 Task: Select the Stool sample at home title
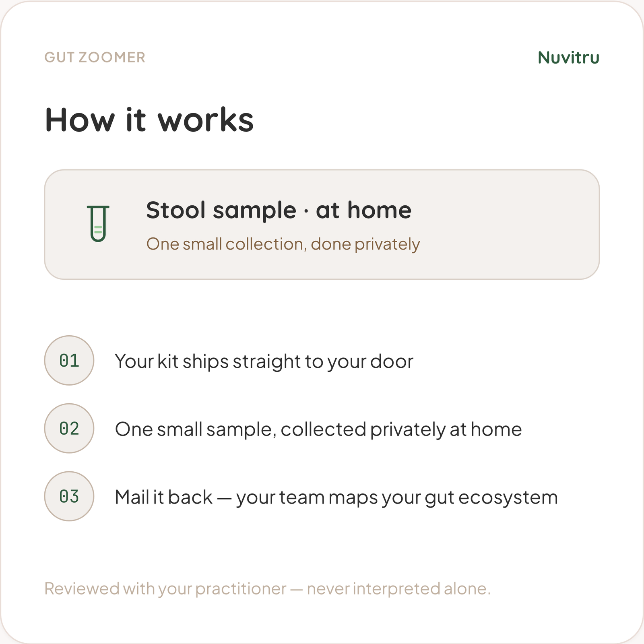279,210
